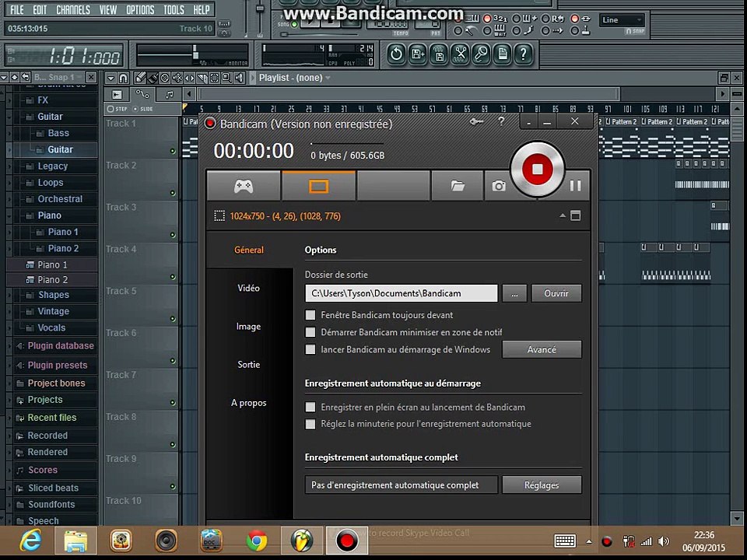Click the Bandicam pause button
747x560 pixels.
(576, 186)
